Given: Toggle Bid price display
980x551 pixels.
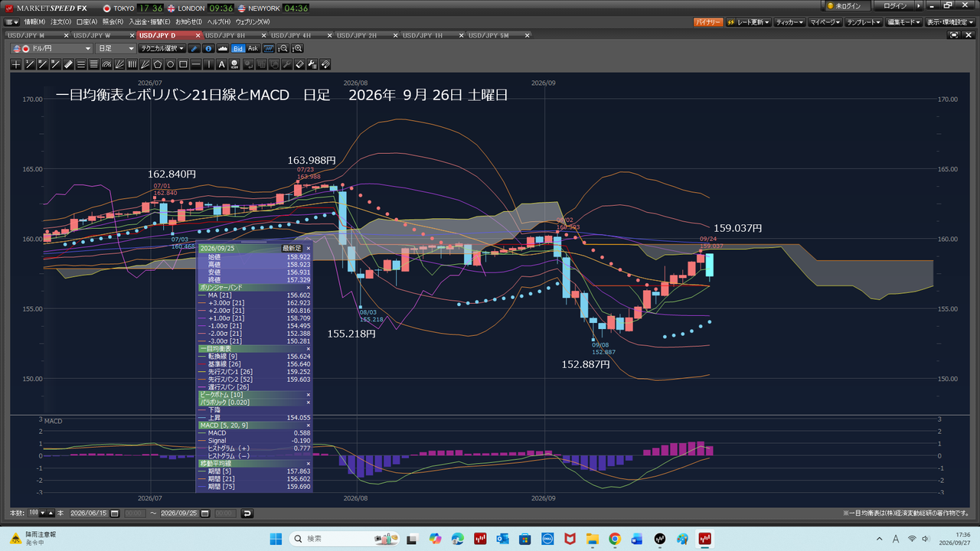Looking at the screenshot, I should 238,48.
